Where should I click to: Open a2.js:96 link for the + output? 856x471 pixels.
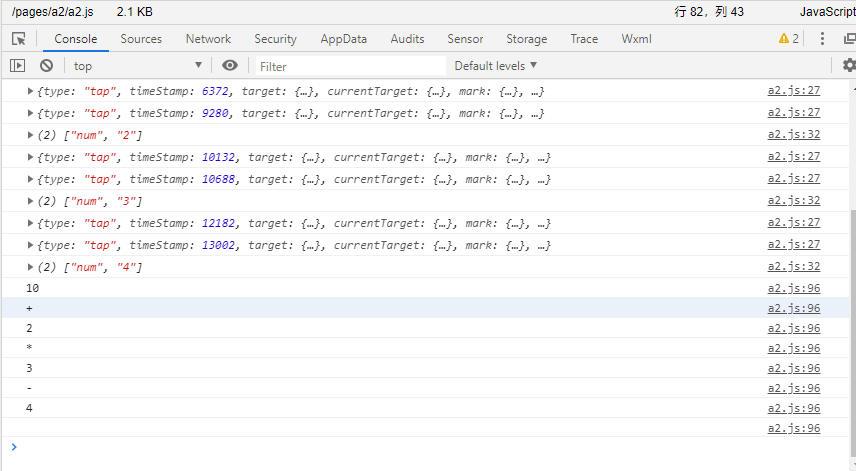[x=794, y=308]
